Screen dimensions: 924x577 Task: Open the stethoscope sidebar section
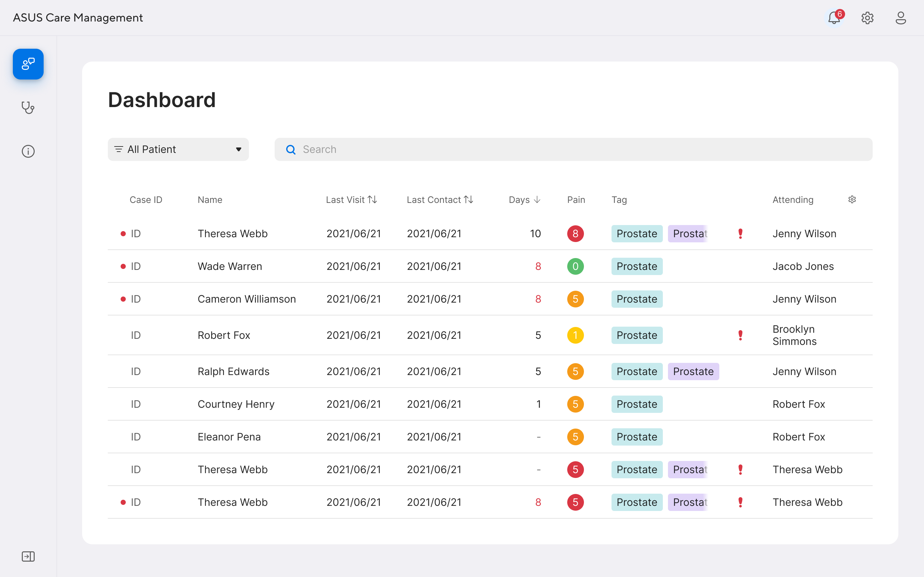pos(28,108)
